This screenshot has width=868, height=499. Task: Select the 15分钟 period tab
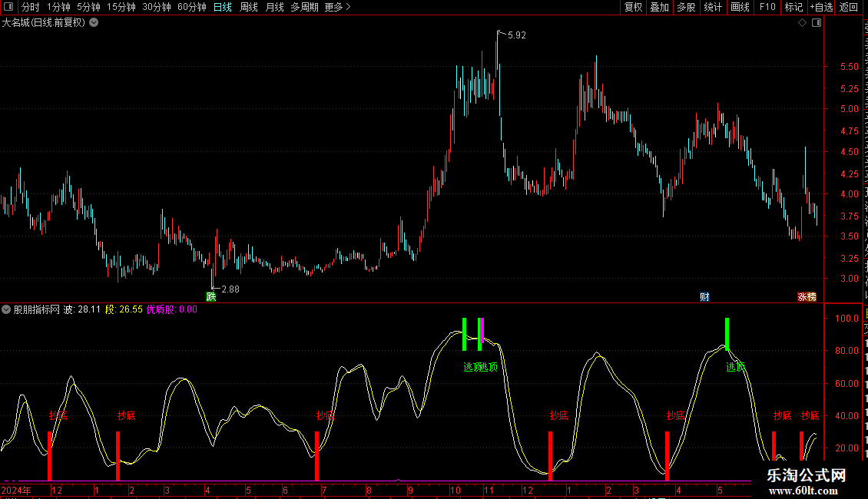pyautogui.click(x=121, y=7)
